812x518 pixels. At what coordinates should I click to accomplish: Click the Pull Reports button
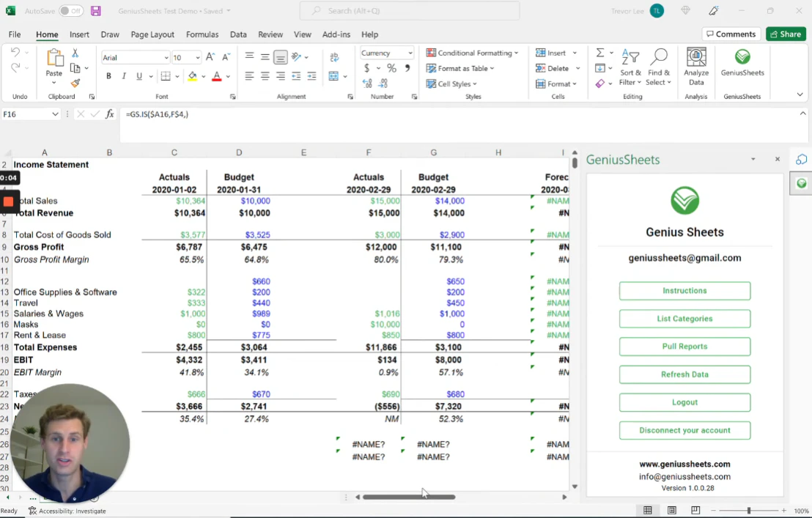[684, 347]
